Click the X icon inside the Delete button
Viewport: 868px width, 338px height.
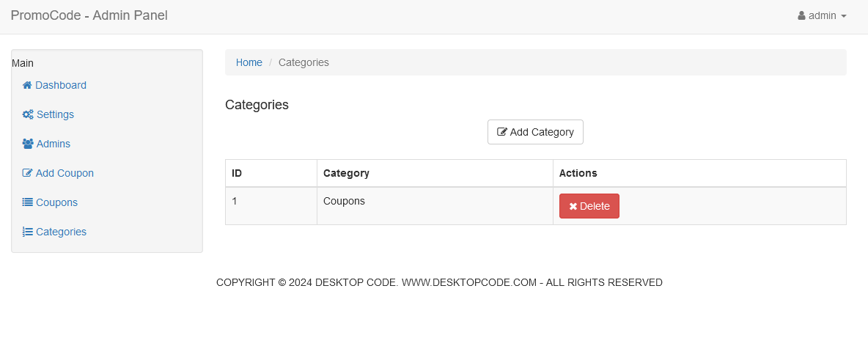[x=573, y=207]
